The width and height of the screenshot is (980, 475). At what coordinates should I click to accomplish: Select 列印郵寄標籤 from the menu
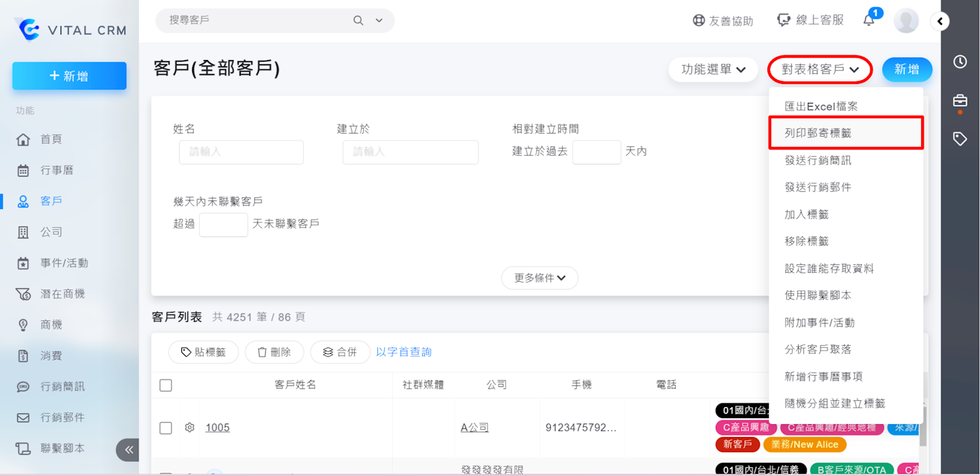click(818, 133)
